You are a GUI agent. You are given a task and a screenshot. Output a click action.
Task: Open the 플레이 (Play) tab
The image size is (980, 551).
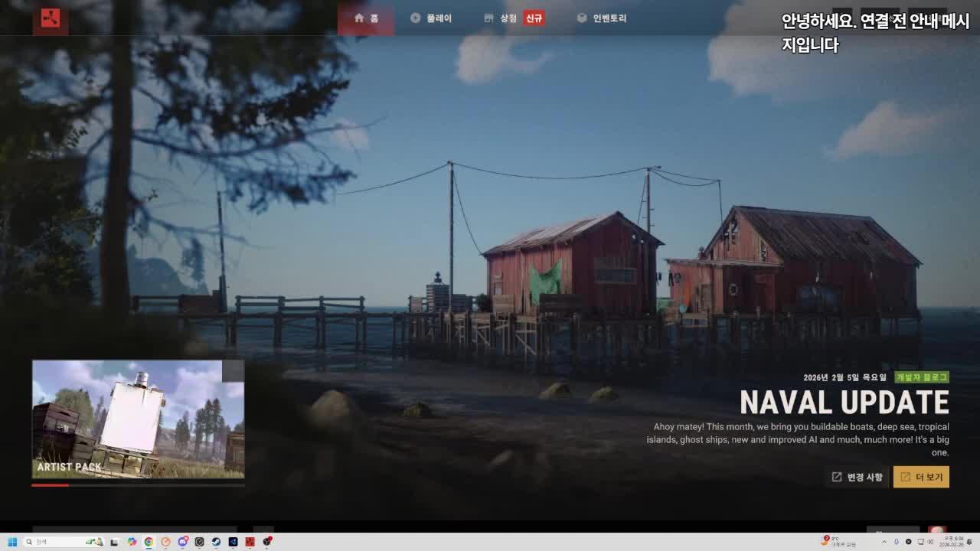[431, 18]
